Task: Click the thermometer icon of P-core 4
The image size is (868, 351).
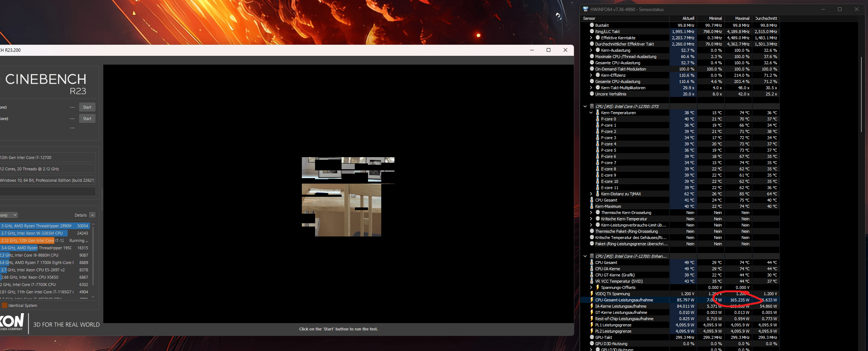Action: tap(597, 144)
